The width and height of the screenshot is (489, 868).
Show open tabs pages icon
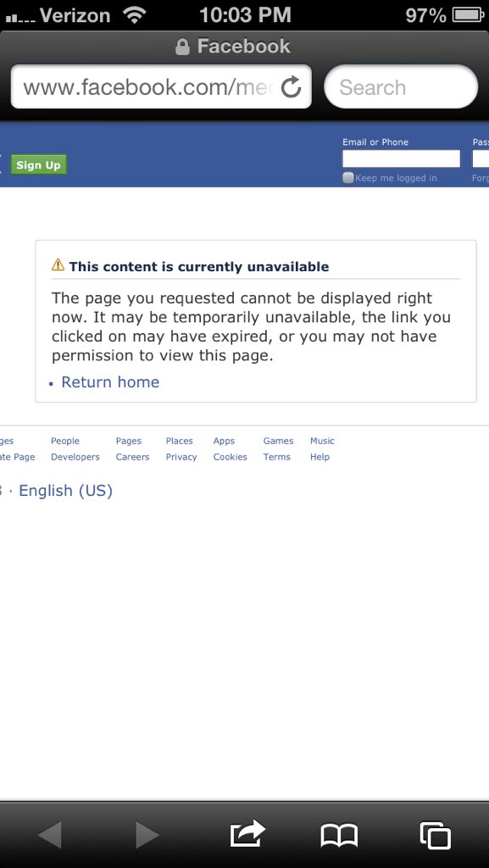pyautogui.click(x=436, y=835)
